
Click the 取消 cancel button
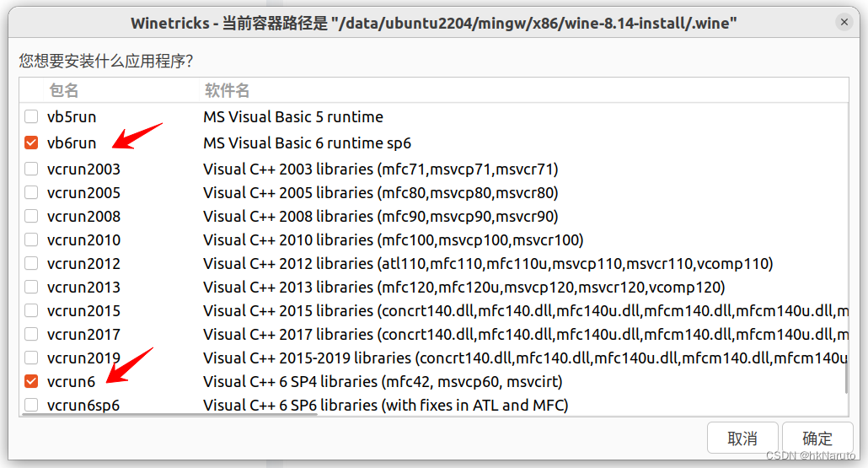coord(742,438)
